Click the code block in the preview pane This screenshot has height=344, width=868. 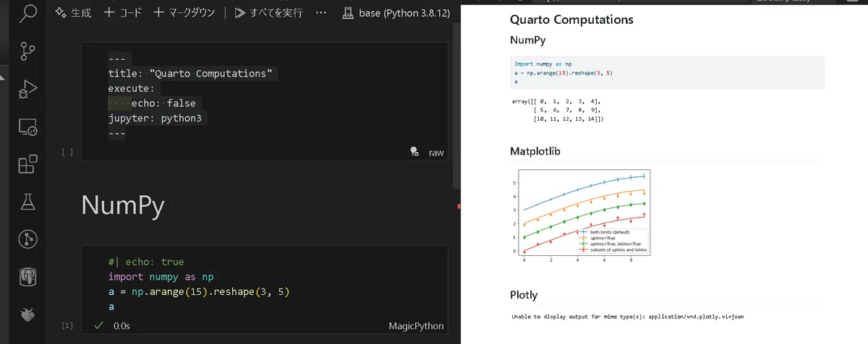tap(667, 73)
